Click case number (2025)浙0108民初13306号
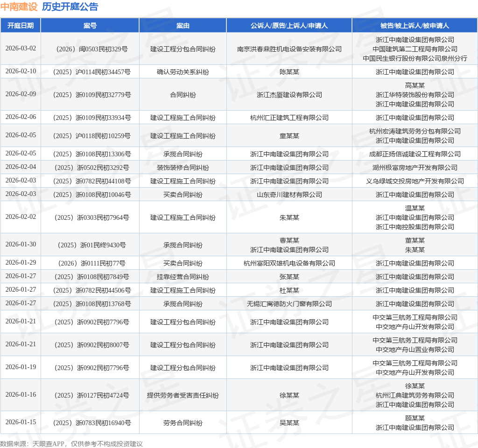 coord(92,154)
